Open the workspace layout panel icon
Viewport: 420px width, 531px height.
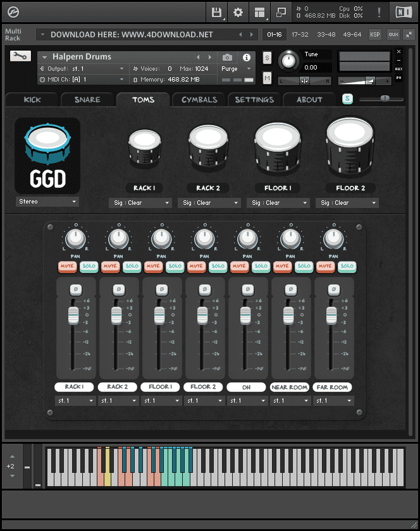pos(260,13)
